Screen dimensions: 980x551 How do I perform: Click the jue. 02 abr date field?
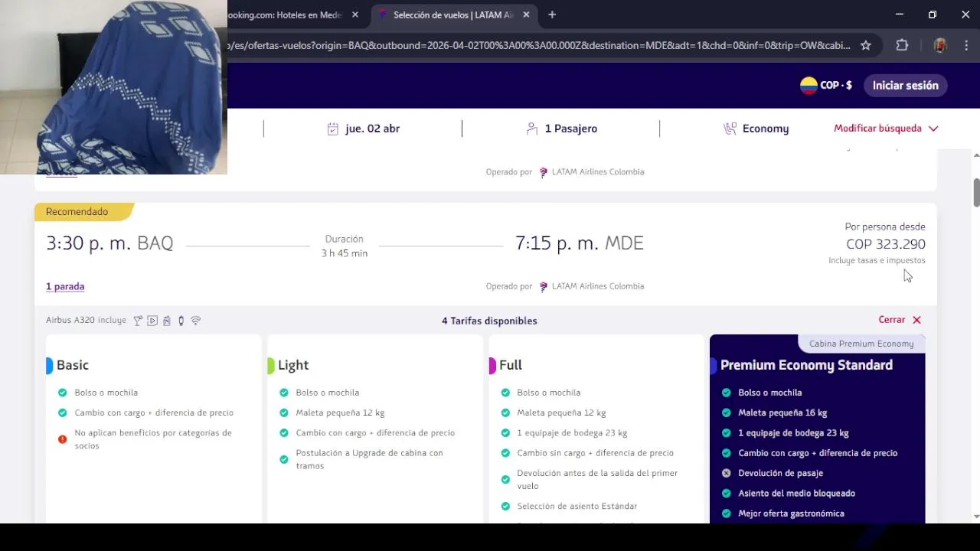click(363, 129)
